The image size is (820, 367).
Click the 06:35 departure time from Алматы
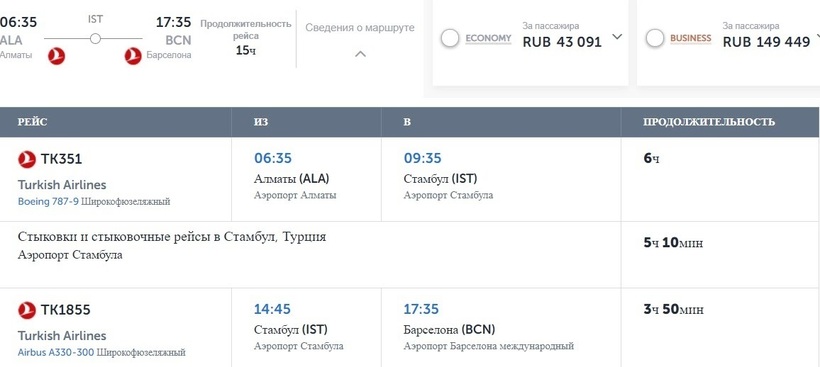[x=273, y=158]
